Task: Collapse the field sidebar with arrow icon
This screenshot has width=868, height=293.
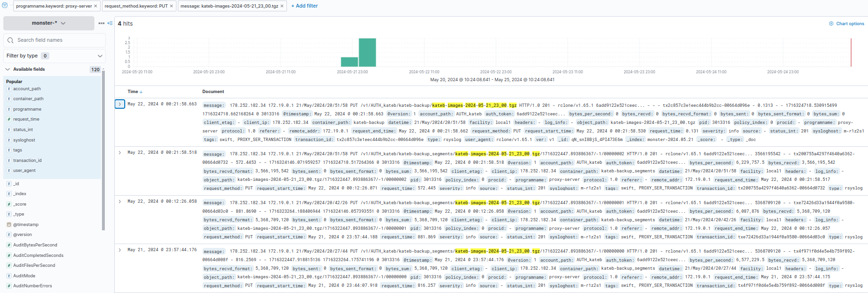Action: 110,23
